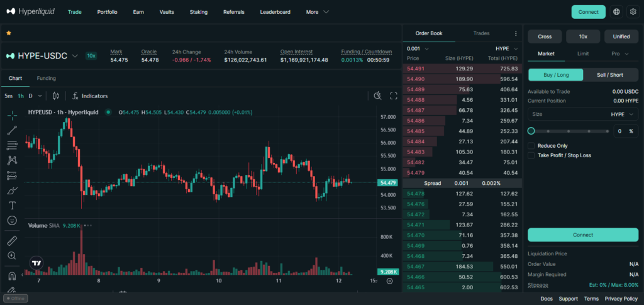644x305 pixels.
Task: Toggle fullscreen chart mode
Action: pyautogui.click(x=394, y=96)
